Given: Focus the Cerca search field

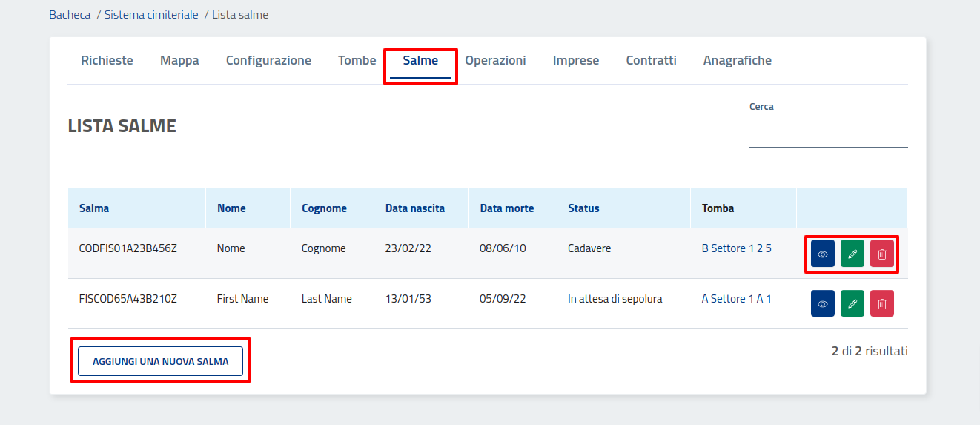Looking at the screenshot, I should (x=827, y=136).
